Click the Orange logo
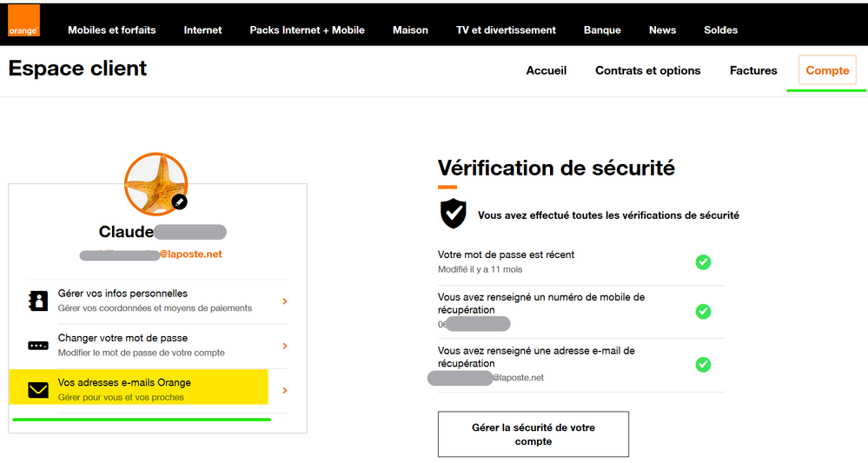Screen dimensions: 868x463 pos(23,23)
